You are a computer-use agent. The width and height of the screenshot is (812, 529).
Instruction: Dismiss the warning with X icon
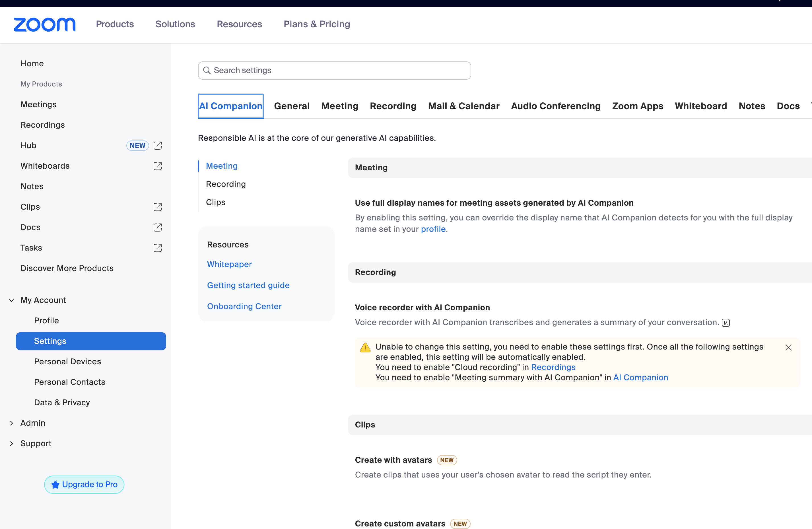[788, 348]
